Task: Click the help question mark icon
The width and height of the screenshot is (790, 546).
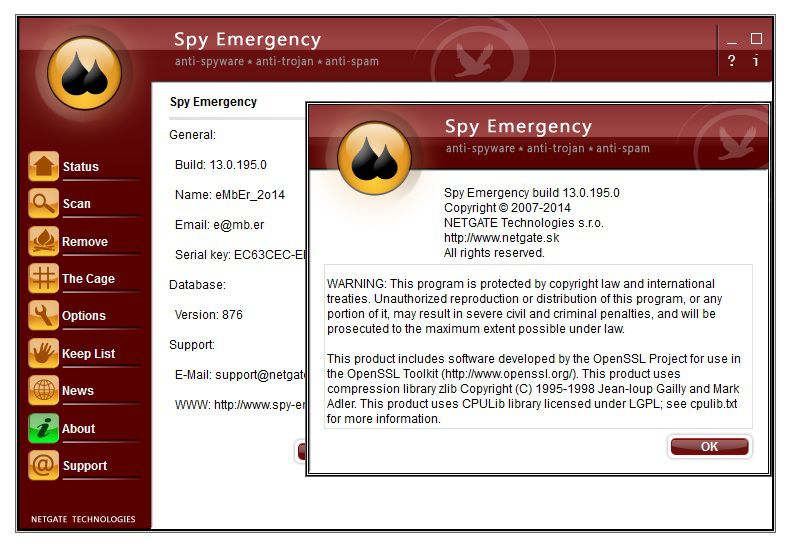Action: click(x=732, y=61)
